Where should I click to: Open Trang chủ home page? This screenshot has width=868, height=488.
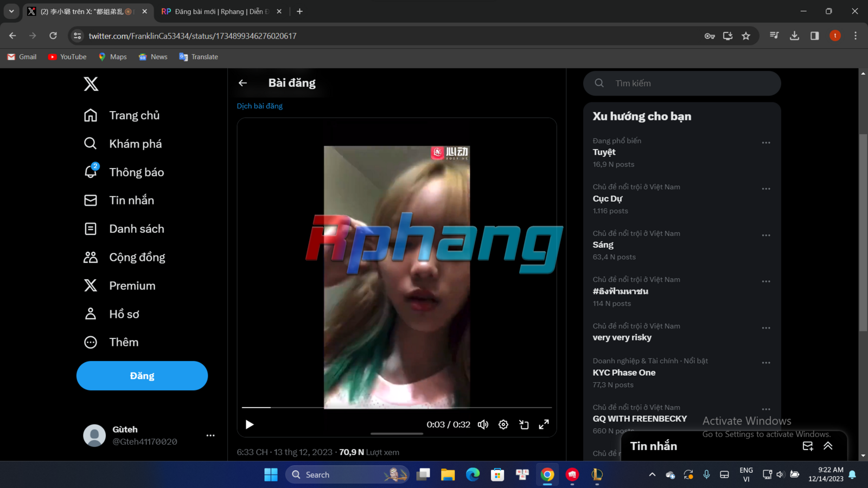(122, 115)
